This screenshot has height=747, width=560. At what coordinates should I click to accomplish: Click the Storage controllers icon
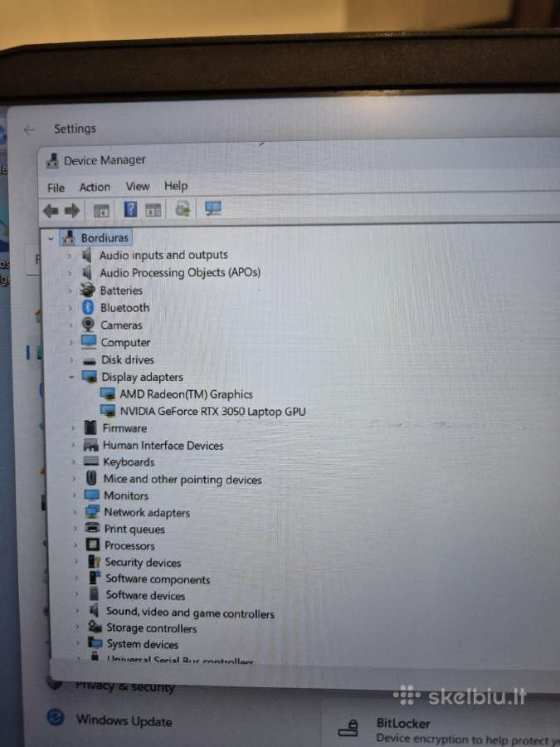pyautogui.click(x=95, y=627)
